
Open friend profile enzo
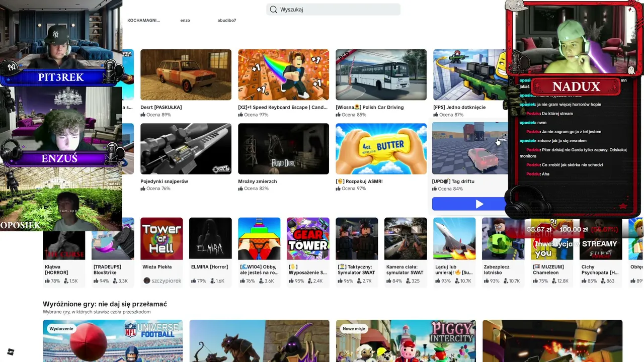click(185, 20)
